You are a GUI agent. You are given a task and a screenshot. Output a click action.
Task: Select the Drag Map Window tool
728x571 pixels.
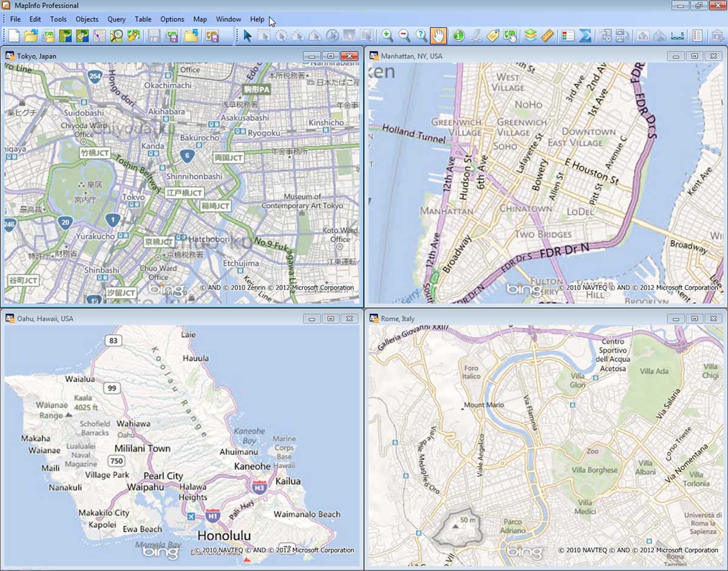pos(510,36)
